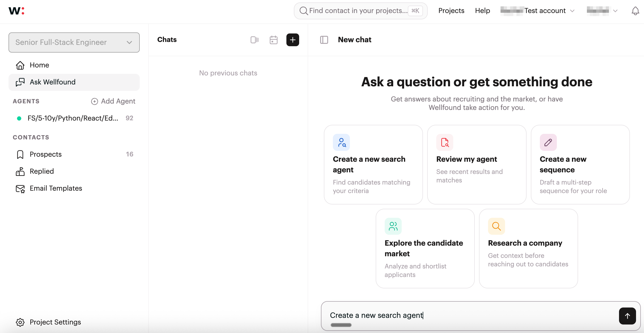
Task: Toggle the chat sidebar panel icon
Action: click(324, 40)
